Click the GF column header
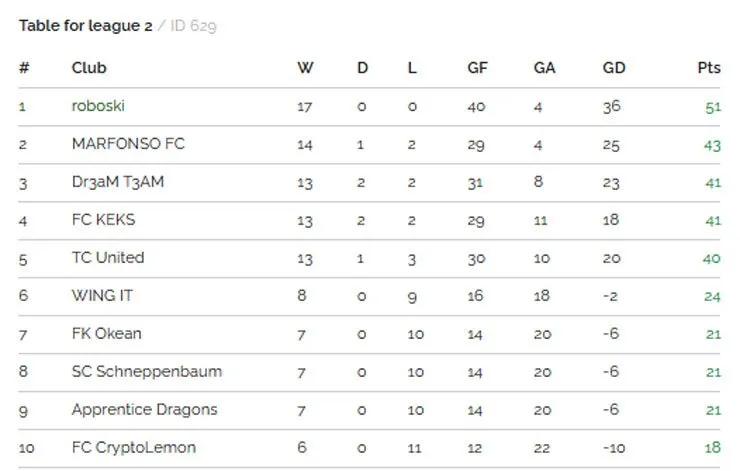 pos(477,67)
